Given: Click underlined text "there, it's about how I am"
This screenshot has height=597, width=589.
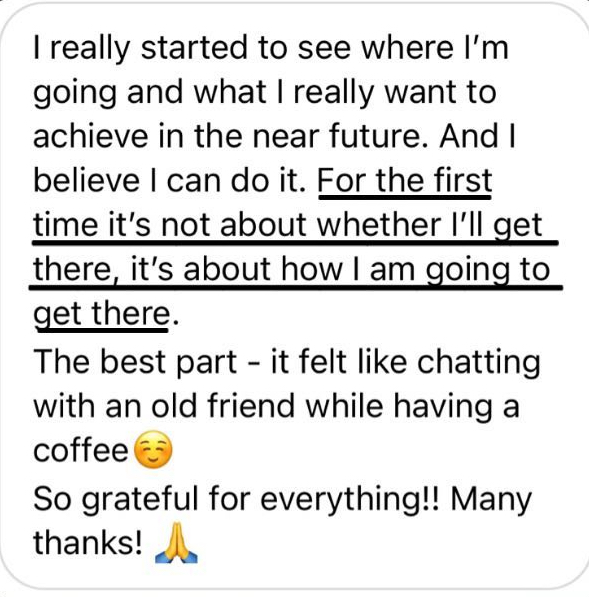Looking at the screenshot, I should 224,269.
